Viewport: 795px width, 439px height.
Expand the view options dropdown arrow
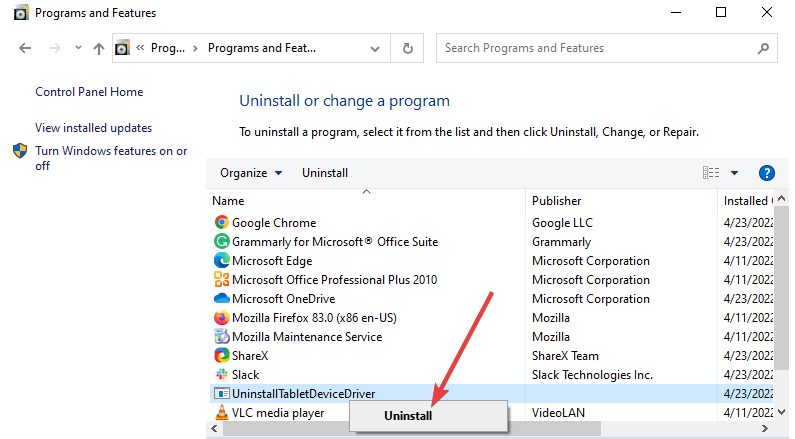pos(735,173)
